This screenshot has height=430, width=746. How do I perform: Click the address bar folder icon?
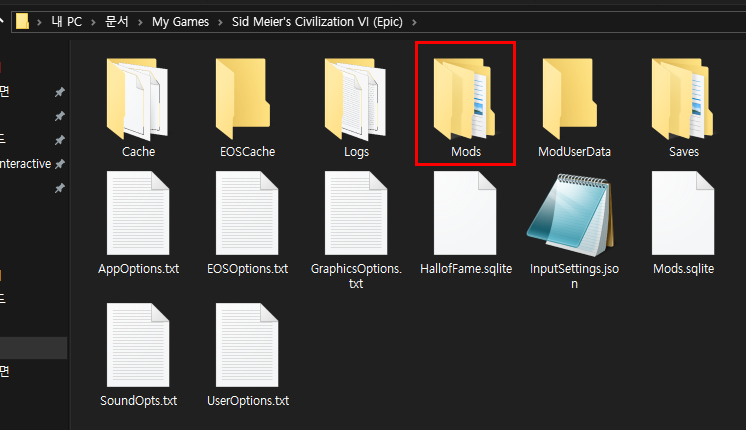click(x=22, y=21)
